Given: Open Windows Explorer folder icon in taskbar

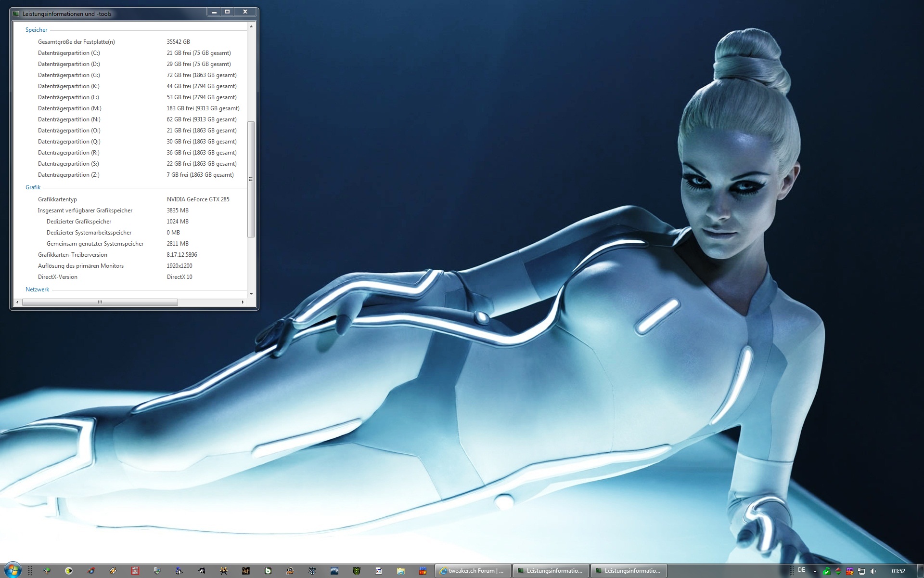Looking at the screenshot, I should (x=400, y=571).
